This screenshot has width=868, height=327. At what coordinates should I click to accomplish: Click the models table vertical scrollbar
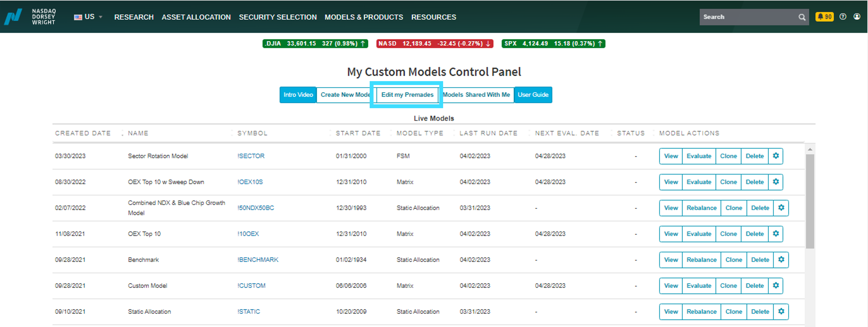(810, 201)
